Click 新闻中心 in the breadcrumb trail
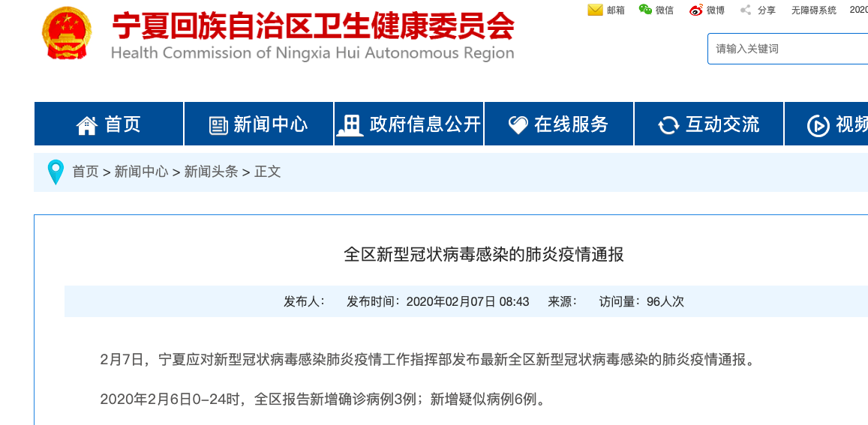The width and height of the screenshot is (868, 425). click(141, 172)
